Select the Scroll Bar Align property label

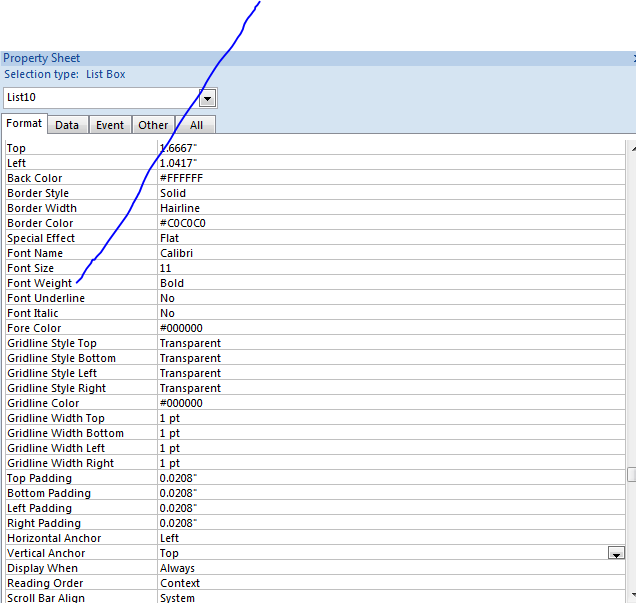46,598
